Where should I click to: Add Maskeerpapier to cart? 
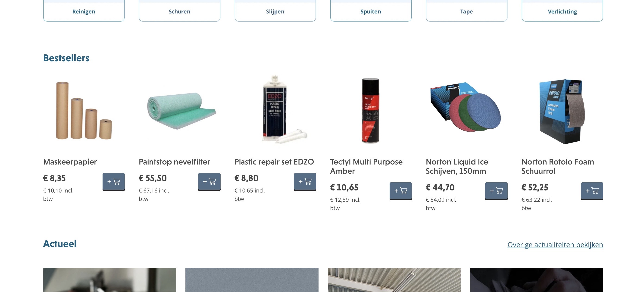[113, 182]
